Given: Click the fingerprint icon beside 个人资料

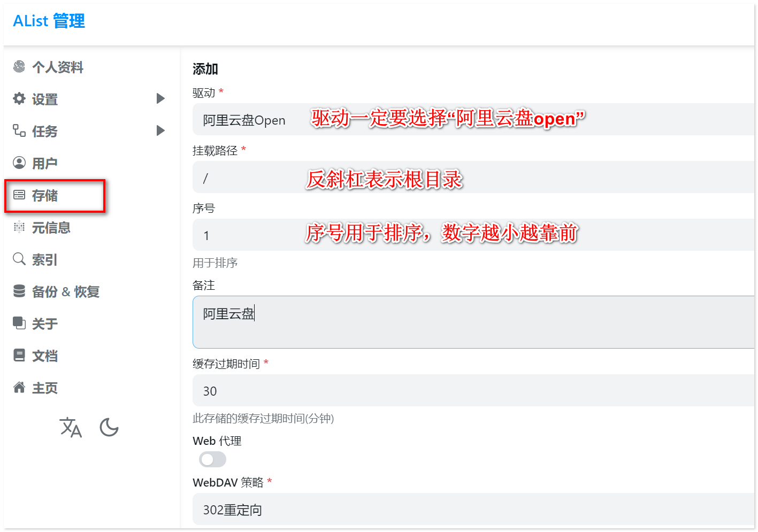Looking at the screenshot, I should (x=19, y=67).
